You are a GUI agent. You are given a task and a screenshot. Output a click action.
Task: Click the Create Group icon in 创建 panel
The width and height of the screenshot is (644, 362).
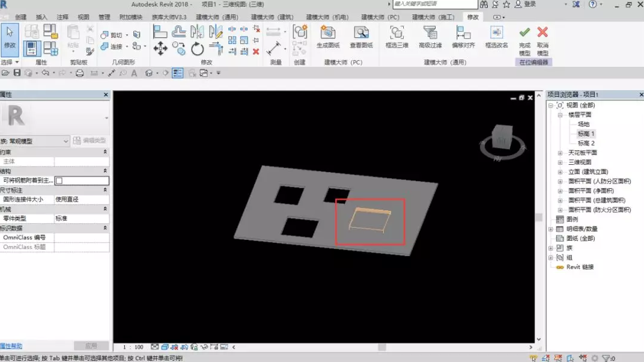(x=300, y=32)
